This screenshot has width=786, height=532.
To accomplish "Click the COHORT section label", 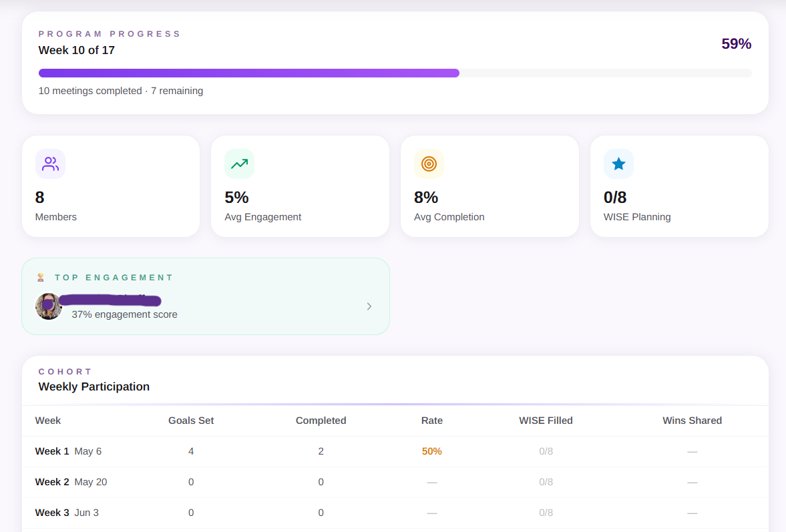I will [65, 372].
